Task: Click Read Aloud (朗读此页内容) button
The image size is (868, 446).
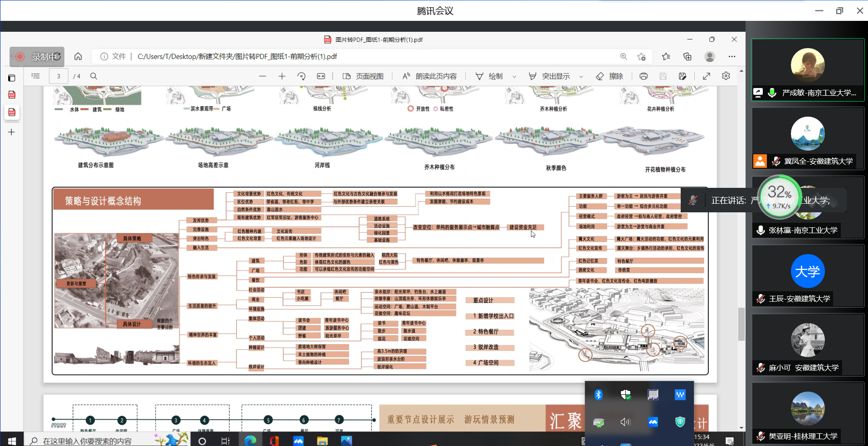Action: pyautogui.click(x=429, y=76)
